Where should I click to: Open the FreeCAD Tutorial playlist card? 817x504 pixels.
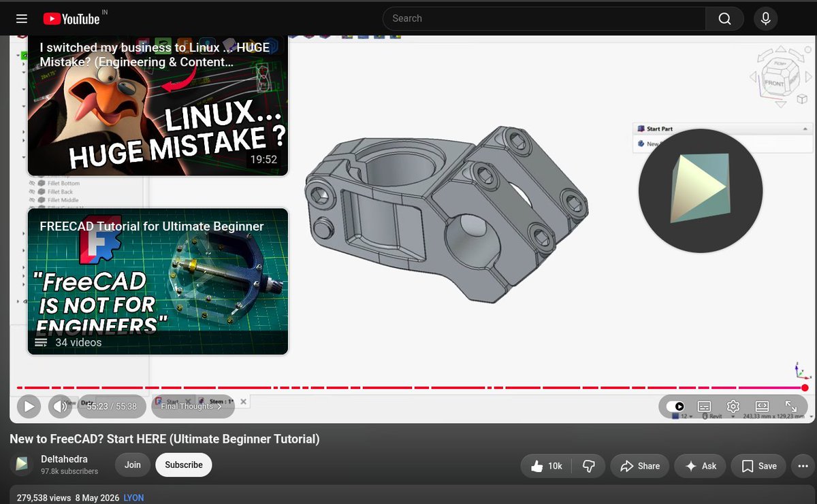click(157, 281)
